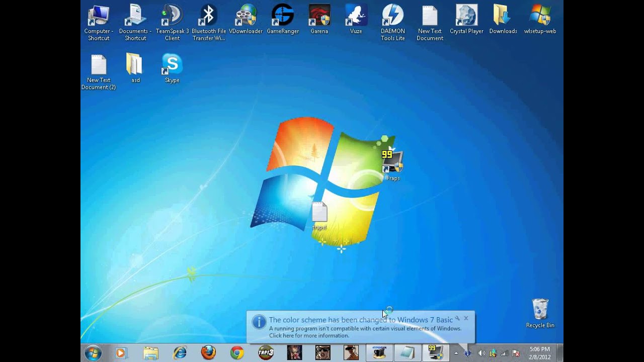The image size is (644, 362).
Task: Select the Vuze desktop icon
Action: pyautogui.click(x=356, y=19)
